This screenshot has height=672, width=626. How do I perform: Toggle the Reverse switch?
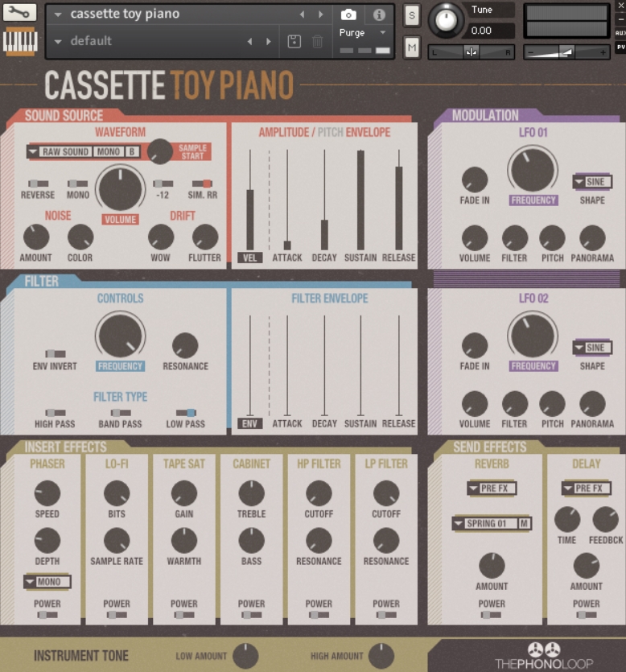click(x=38, y=183)
